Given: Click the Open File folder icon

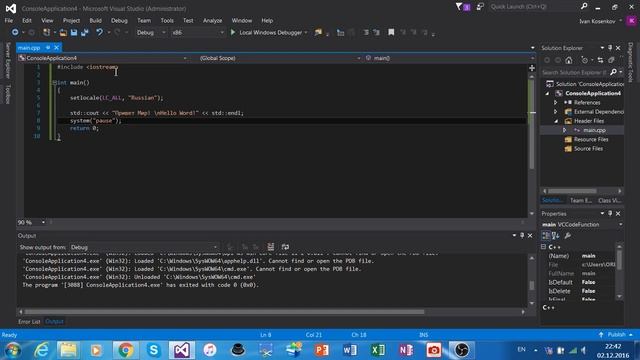Looking at the screenshot, I should [x=63, y=32].
